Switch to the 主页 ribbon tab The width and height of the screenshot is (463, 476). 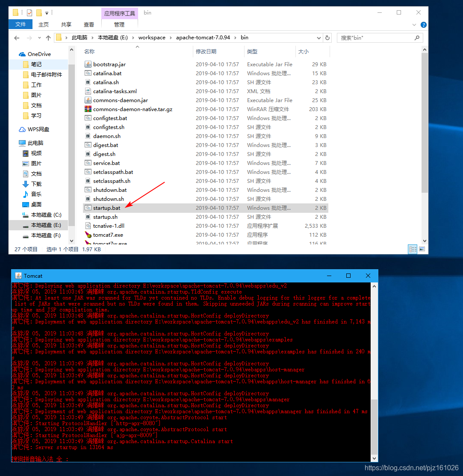pyautogui.click(x=44, y=25)
